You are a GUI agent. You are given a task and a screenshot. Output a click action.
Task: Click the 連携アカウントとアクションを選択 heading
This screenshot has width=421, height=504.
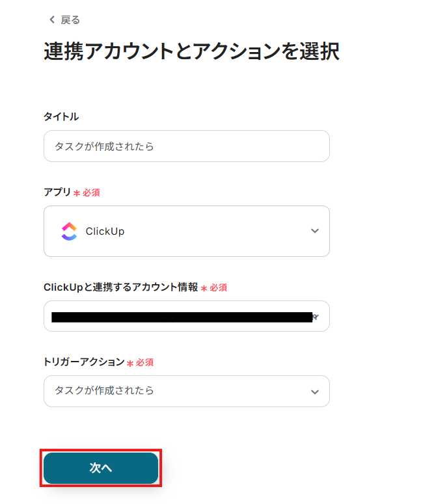pos(191,51)
